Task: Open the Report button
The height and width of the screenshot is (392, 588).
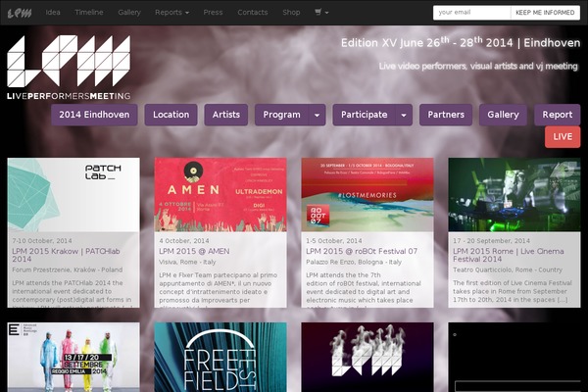Action: [x=558, y=115]
